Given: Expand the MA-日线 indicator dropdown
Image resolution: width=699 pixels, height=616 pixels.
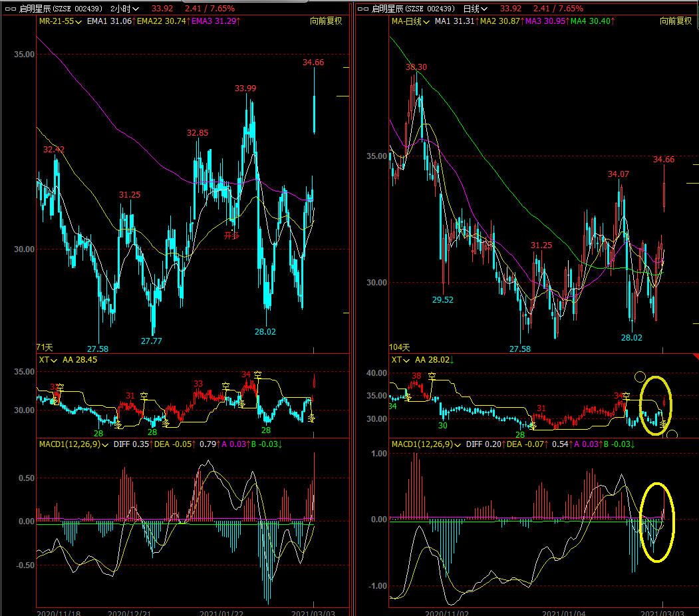Looking at the screenshot, I should pos(410,21).
